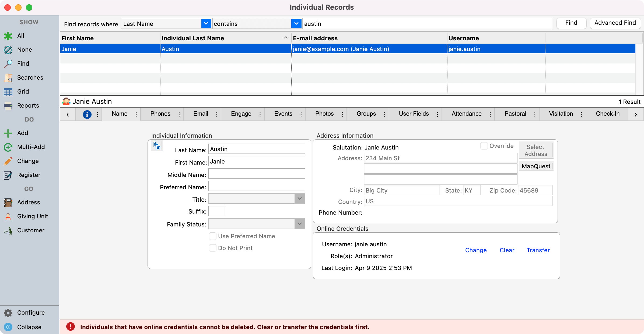
Task: Open the Last Name field dropdown
Action: click(206, 24)
